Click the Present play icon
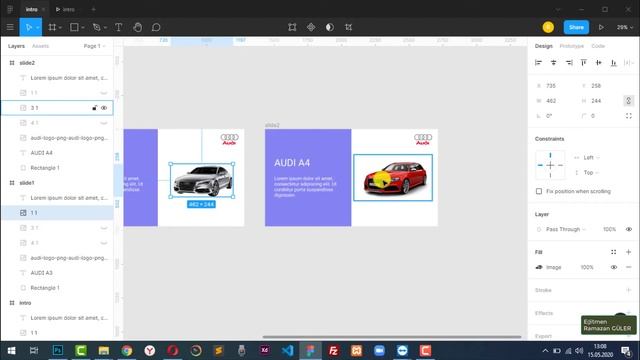640x360 pixels. [601, 27]
